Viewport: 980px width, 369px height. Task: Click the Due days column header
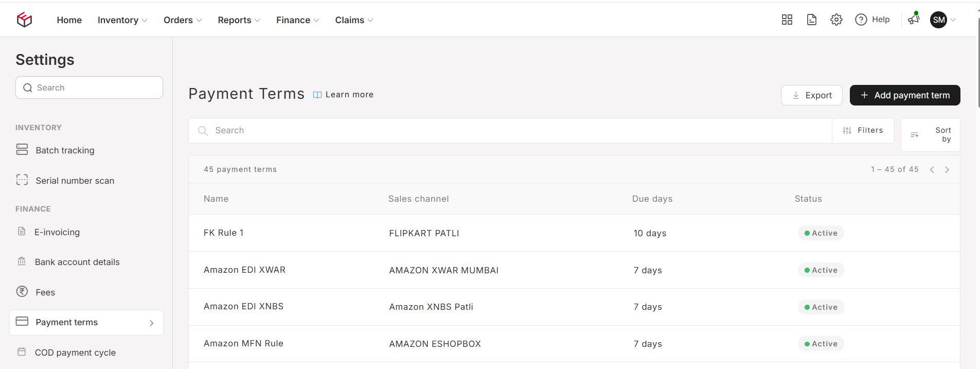pos(652,199)
